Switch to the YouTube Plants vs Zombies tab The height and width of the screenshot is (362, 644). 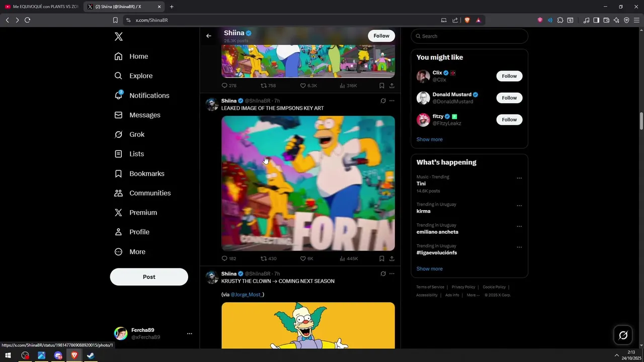[41, 7]
